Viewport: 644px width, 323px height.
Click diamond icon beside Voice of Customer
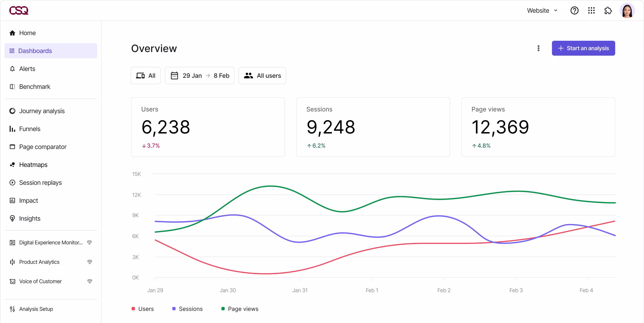[90, 281]
